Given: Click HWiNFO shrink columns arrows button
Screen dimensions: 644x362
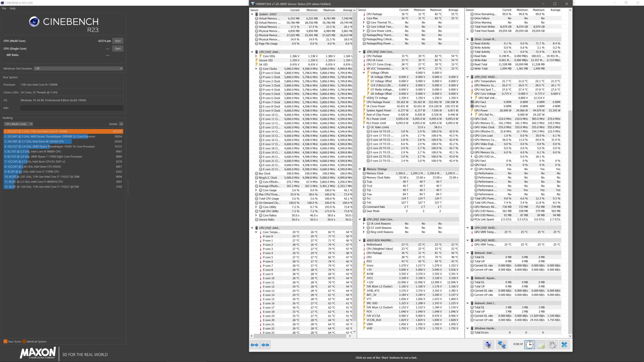Looking at the screenshot, I should (265, 345).
